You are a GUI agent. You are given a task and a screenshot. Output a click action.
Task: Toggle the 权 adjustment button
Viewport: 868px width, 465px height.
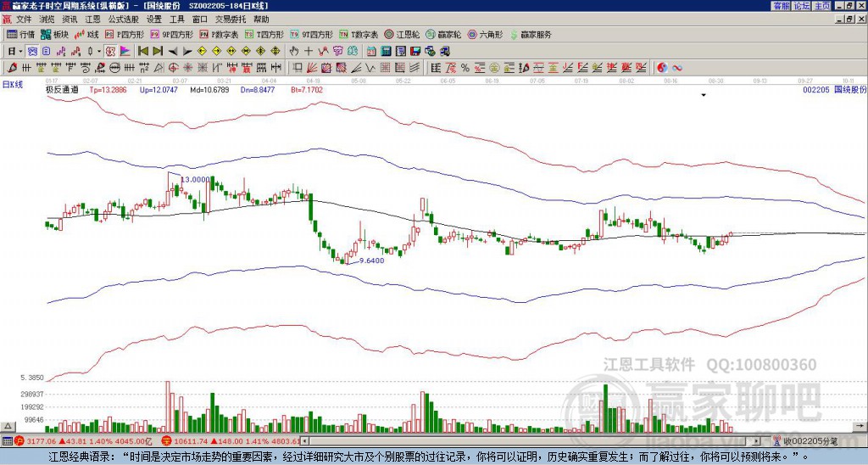(x=110, y=52)
